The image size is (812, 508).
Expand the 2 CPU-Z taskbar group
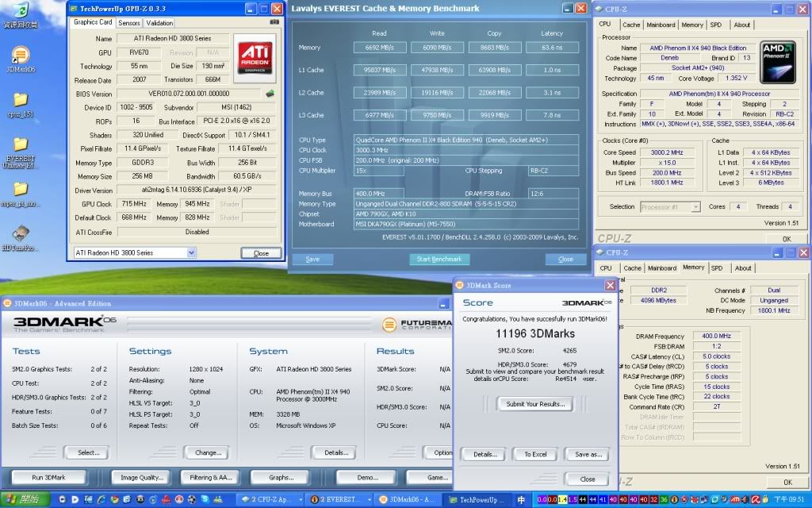[270, 500]
